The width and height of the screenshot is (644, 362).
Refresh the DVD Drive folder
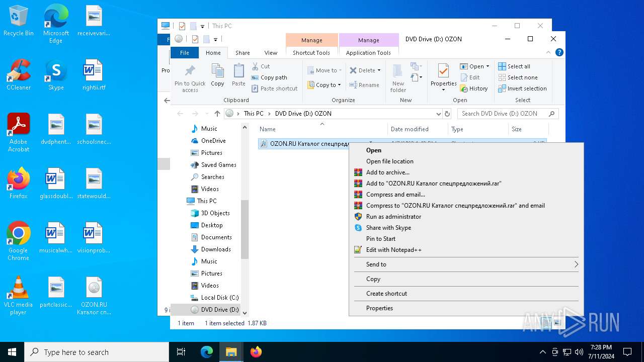[x=447, y=114]
